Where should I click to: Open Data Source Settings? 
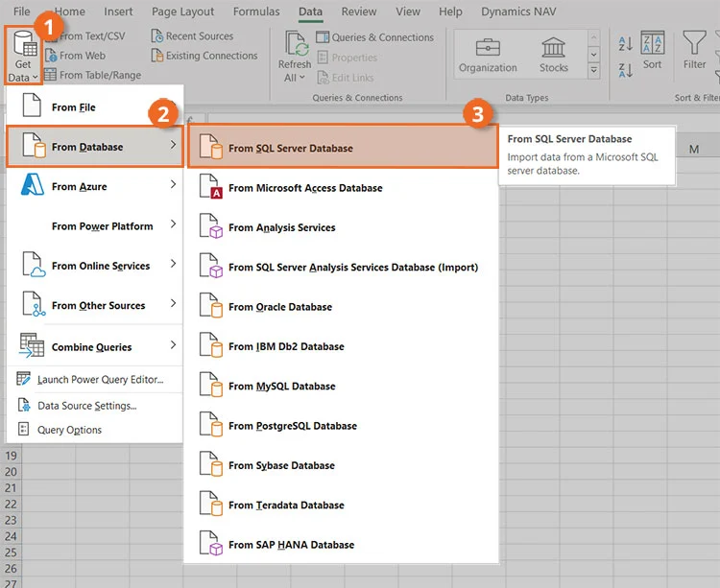[95, 406]
